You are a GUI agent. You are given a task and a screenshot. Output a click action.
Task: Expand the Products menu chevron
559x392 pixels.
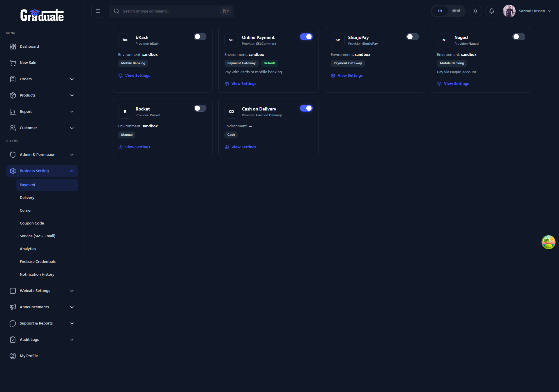tap(72, 95)
